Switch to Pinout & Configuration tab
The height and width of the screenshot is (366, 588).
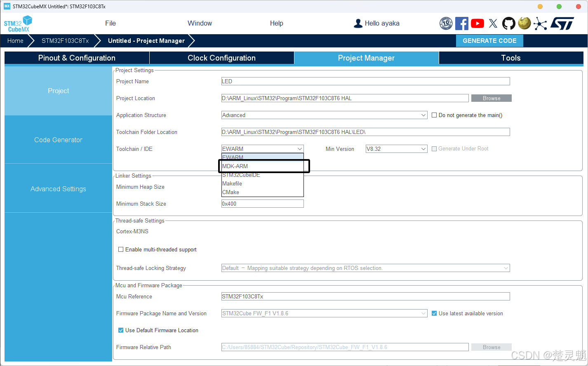click(x=77, y=58)
